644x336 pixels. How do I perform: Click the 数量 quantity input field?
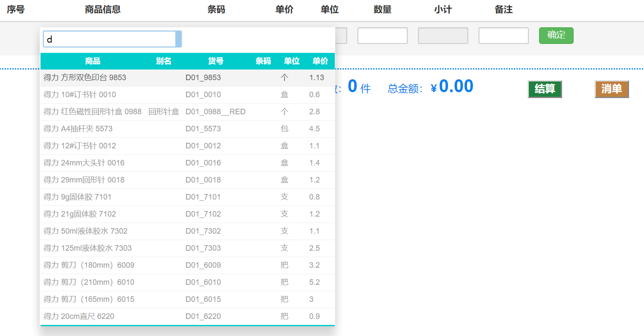point(383,35)
